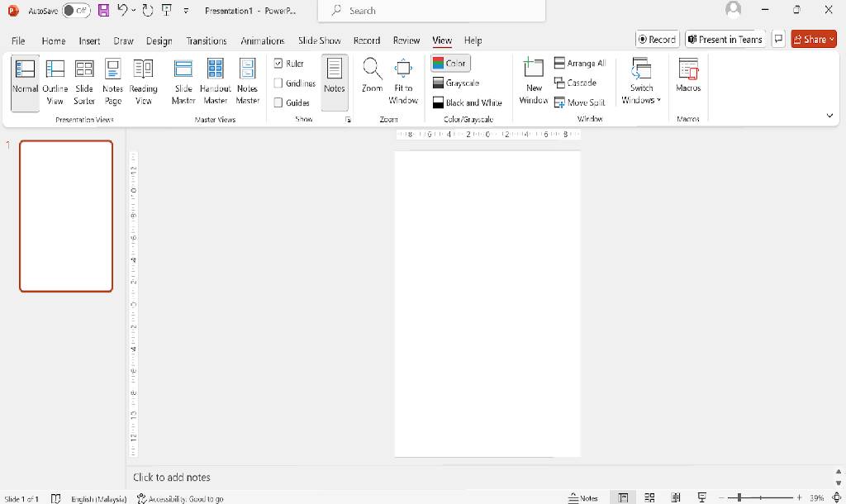Adjust the zoom slider handle

coord(739,497)
